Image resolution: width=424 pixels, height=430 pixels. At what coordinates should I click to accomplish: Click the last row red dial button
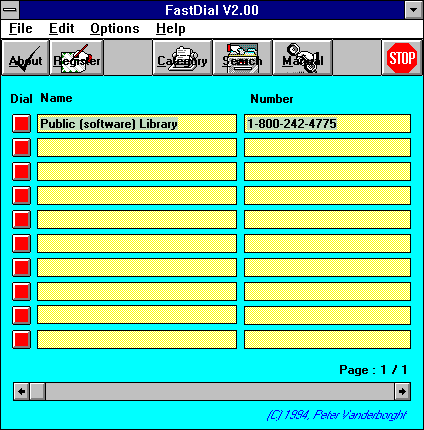pyautogui.click(x=22, y=340)
